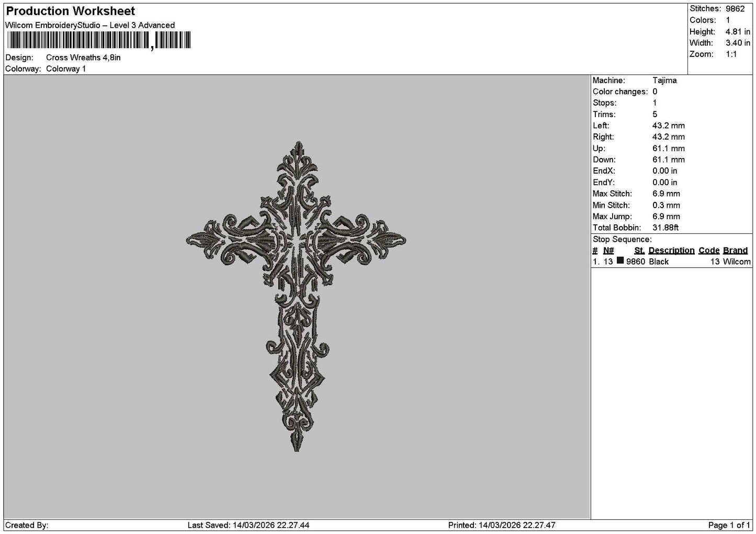Click the 'Code' column header
The image size is (756, 534).
(709, 251)
